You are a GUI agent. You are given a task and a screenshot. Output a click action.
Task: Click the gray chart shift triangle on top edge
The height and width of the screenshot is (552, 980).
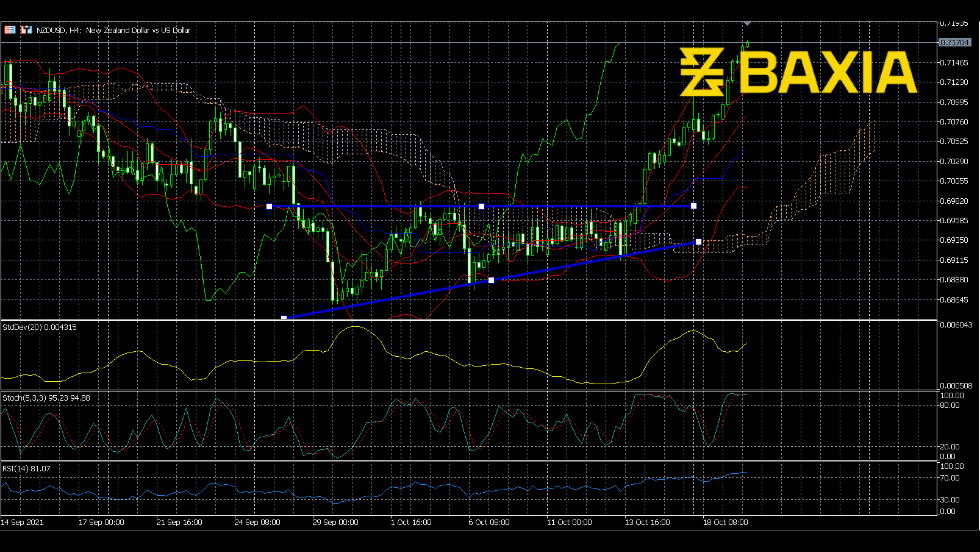coord(747,24)
